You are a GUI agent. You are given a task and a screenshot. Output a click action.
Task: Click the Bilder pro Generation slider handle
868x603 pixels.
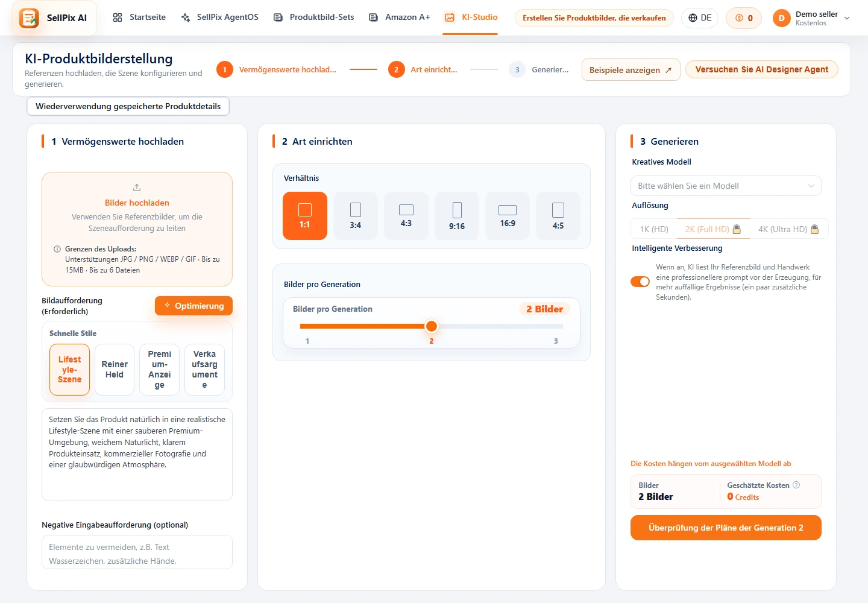pyautogui.click(x=432, y=326)
